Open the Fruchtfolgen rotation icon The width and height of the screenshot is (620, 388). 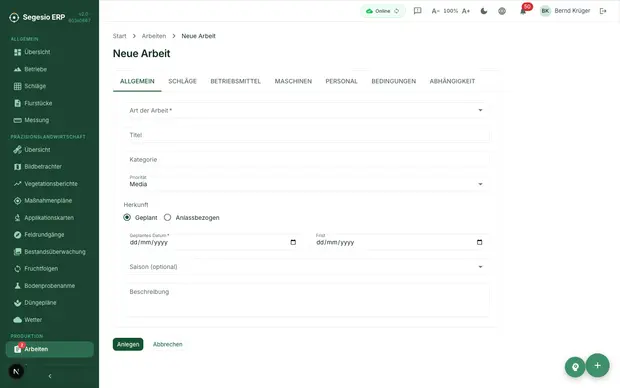click(17, 269)
